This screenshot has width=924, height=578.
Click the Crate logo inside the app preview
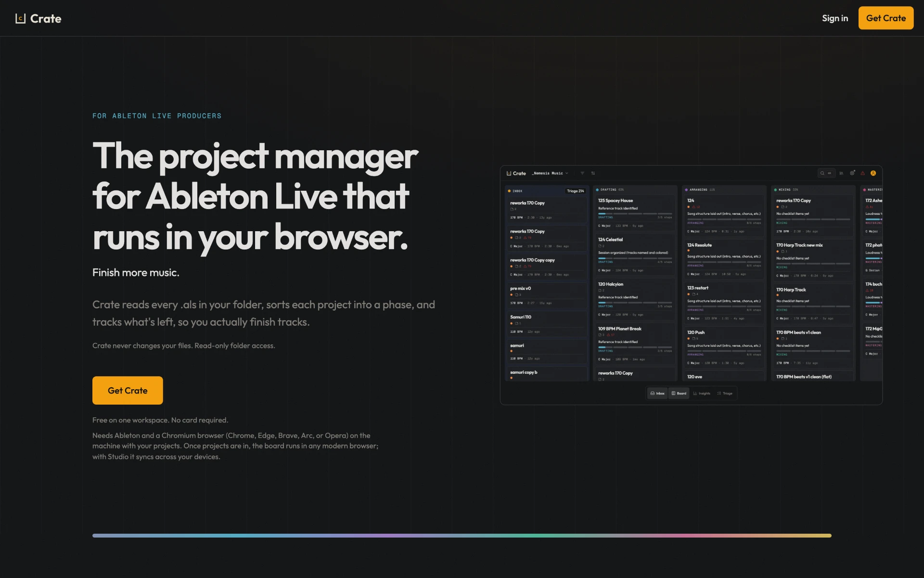516,173
